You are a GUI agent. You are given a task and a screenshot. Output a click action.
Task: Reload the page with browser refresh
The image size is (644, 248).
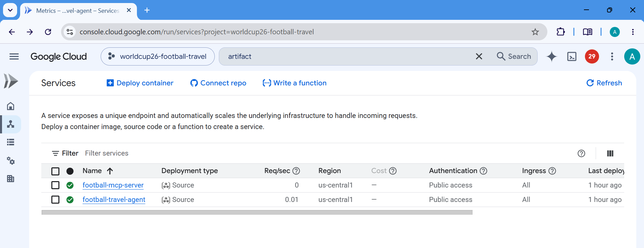click(48, 32)
